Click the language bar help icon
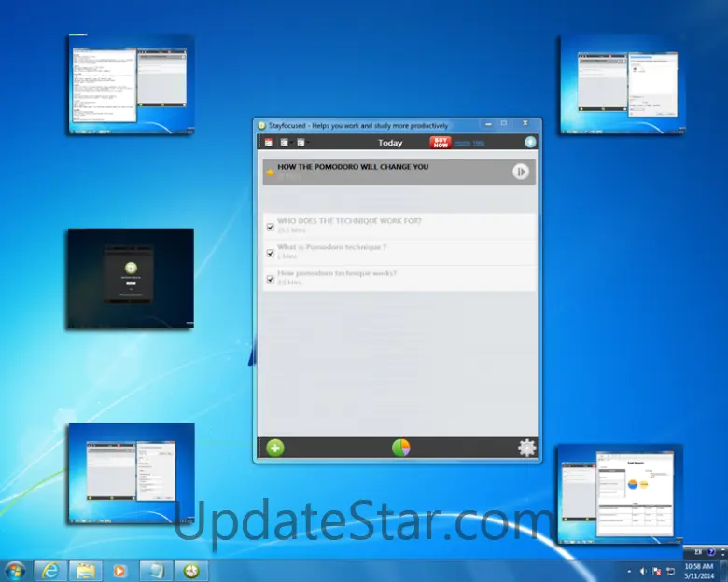 pyautogui.click(x=711, y=552)
